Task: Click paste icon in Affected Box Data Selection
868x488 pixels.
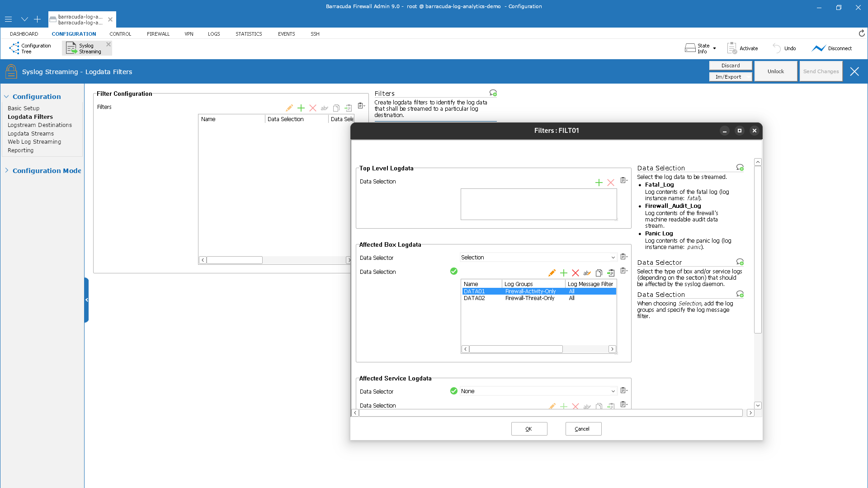Action: point(611,273)
